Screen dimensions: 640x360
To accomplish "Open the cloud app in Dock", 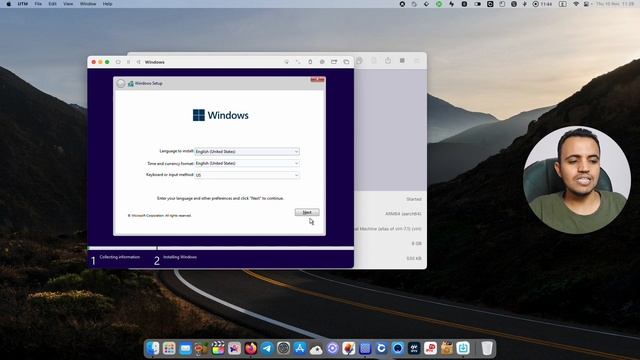I will click(x=316, y=348).
